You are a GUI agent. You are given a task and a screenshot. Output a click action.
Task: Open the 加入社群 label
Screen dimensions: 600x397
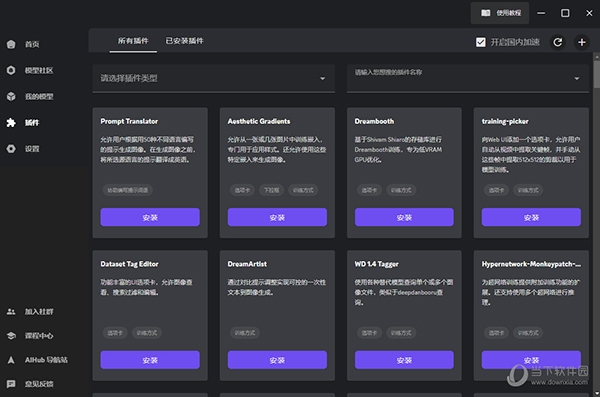point(39,312)
